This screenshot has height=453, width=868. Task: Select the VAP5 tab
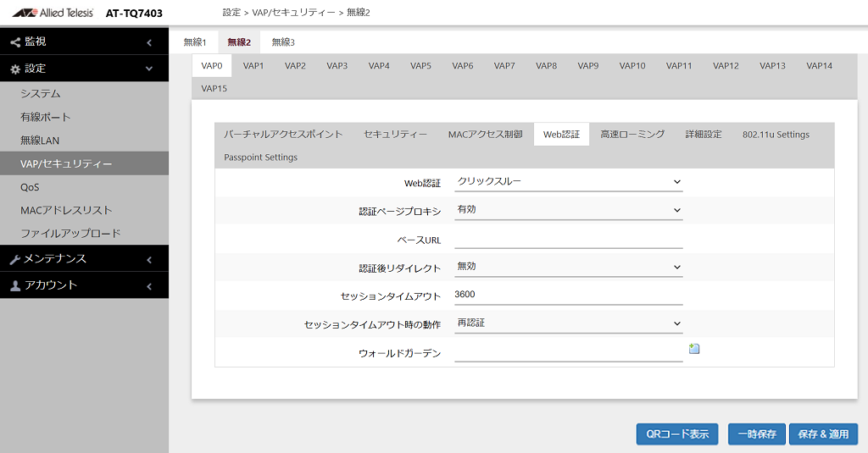(420, 65)
